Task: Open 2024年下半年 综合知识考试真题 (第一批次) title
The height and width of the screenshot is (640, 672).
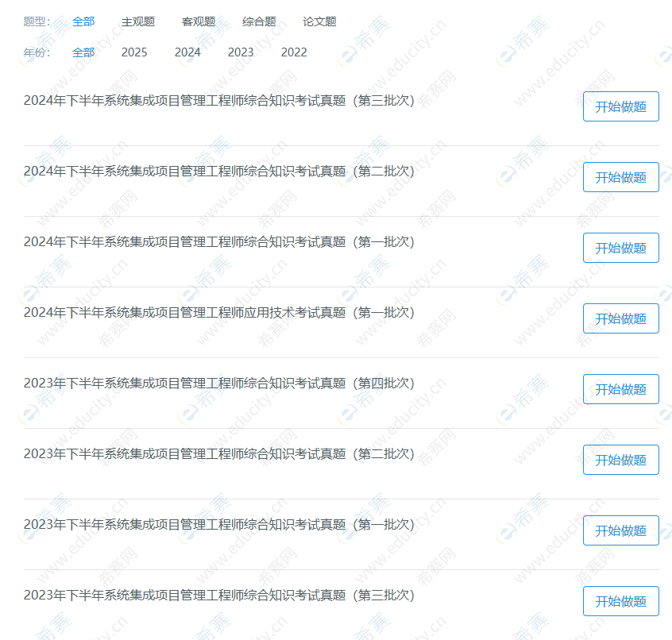Action: pyautogui.click(x=219, y=242)
